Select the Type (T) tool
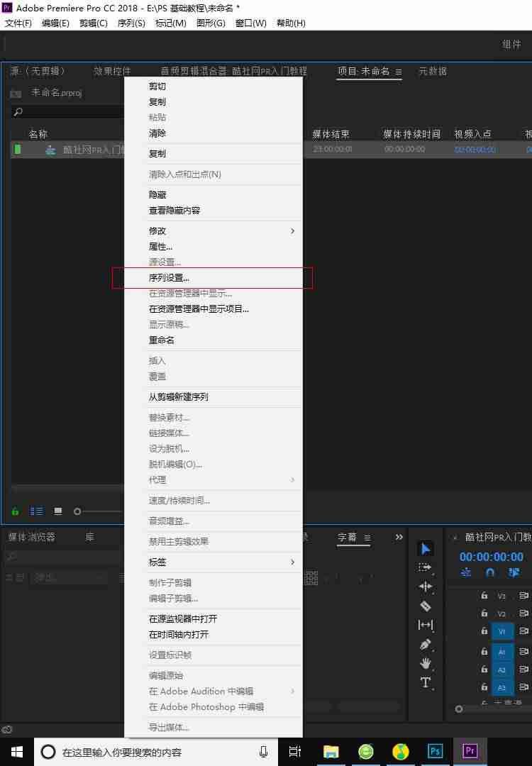The image size is (532, 766). [x=426, y=682]
